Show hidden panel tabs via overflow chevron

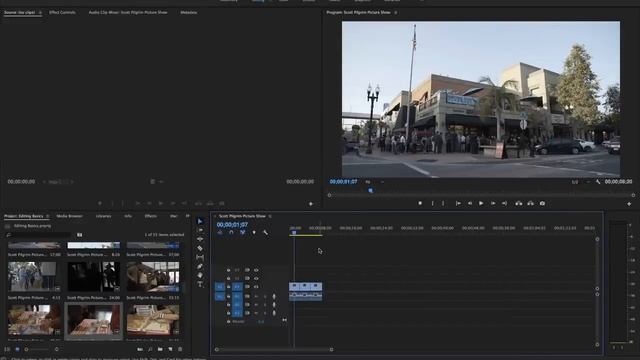point(187,216)
